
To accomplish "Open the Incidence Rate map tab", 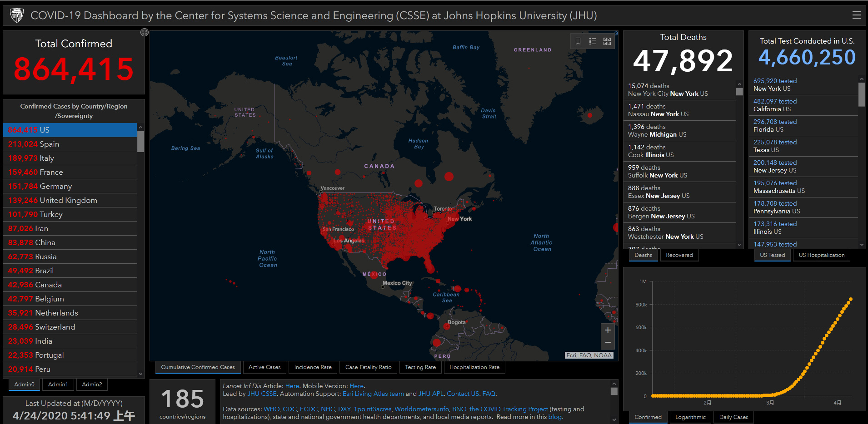I will point(313,367).
